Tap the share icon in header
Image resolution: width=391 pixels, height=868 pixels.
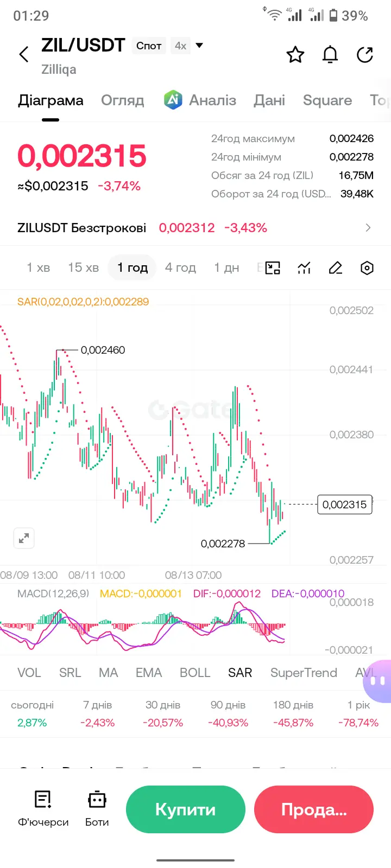pyautogui.click(x=365, y=54)
